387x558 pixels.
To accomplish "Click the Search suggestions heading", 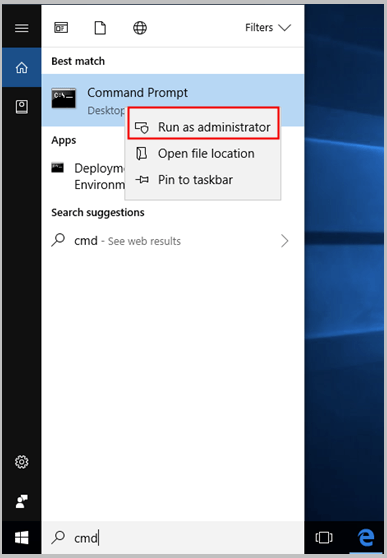I will (98, 213).
